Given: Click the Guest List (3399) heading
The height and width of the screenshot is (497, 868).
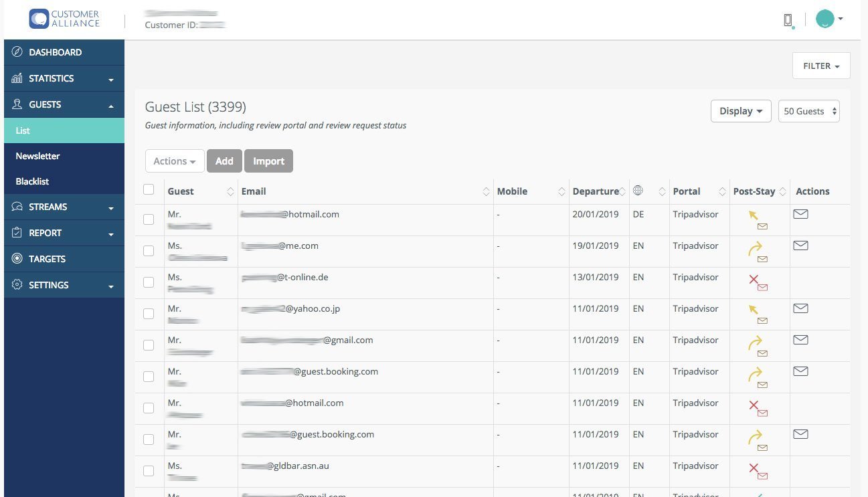Looking at the screenshot, I should tap(195, 107).
